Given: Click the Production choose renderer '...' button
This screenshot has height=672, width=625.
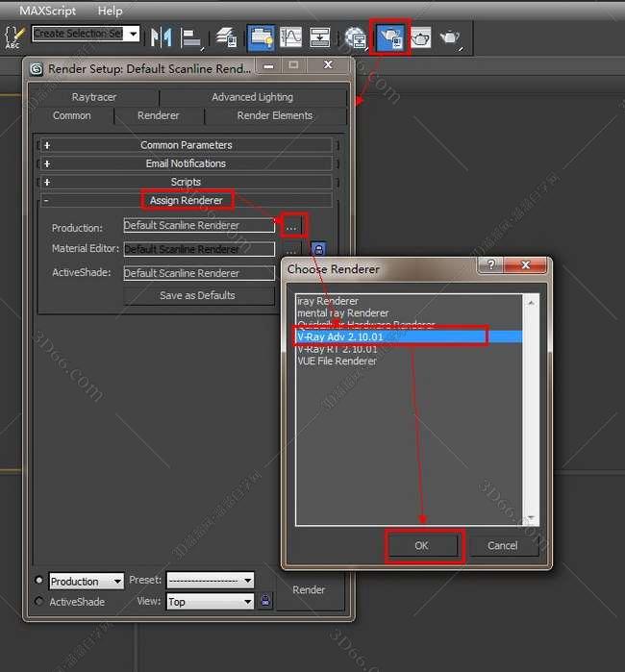Looking at the screenshot, I should coord(292,226).
